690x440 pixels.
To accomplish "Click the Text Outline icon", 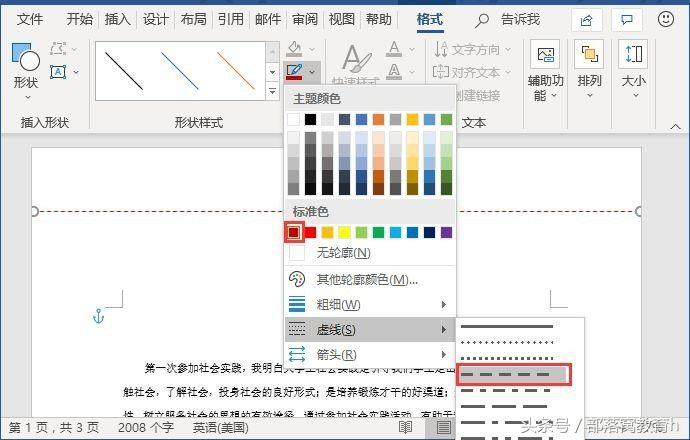I will 394,71.
